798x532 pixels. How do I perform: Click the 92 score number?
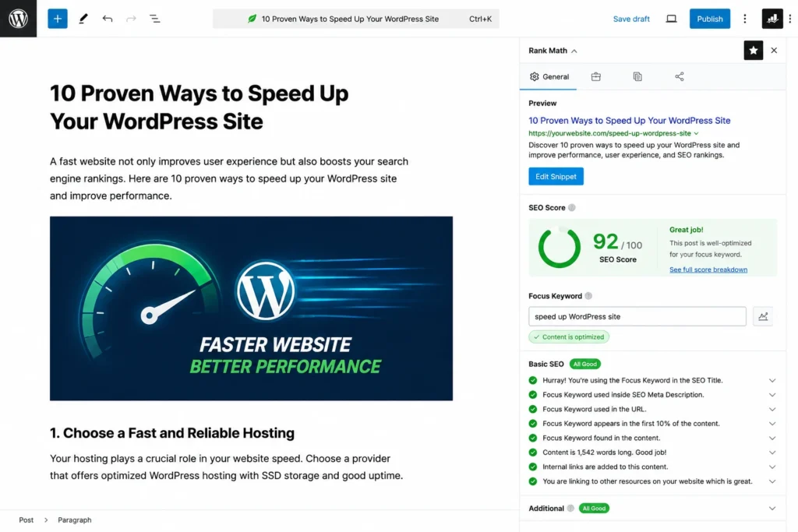coord(605,241)
